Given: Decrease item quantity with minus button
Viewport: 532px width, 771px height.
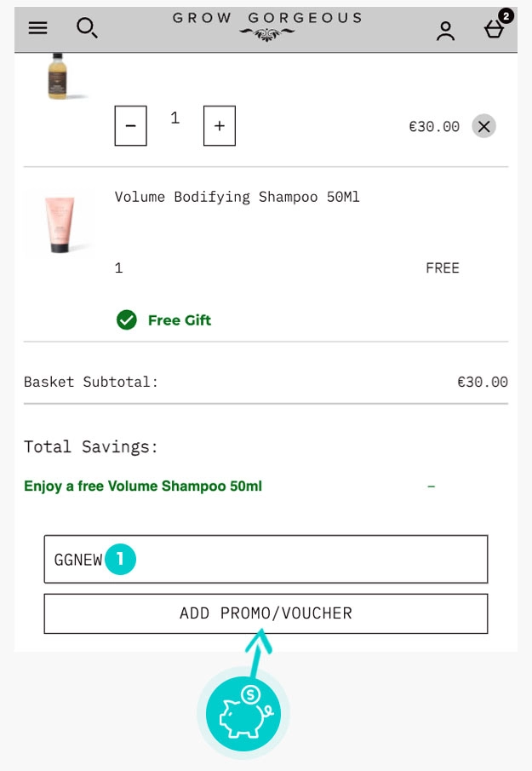Looking at the screenshot, I should pyautogui.click(x=130, y=126).
